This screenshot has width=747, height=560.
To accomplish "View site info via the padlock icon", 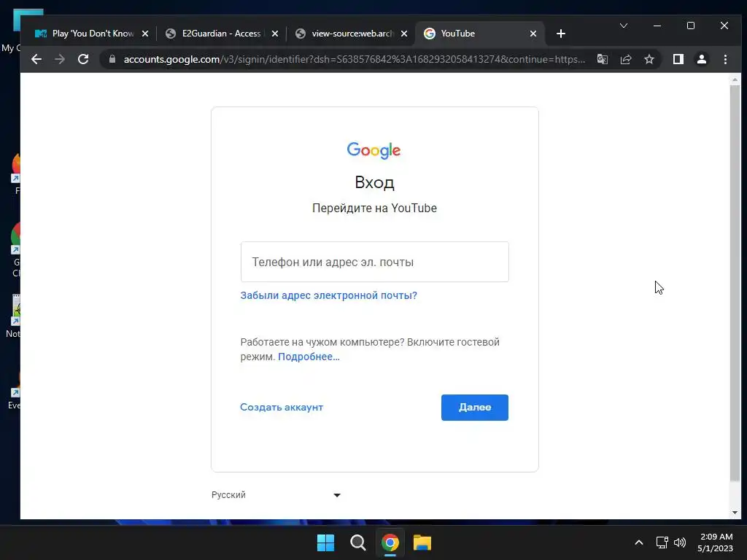I will [x=112, y=59].
